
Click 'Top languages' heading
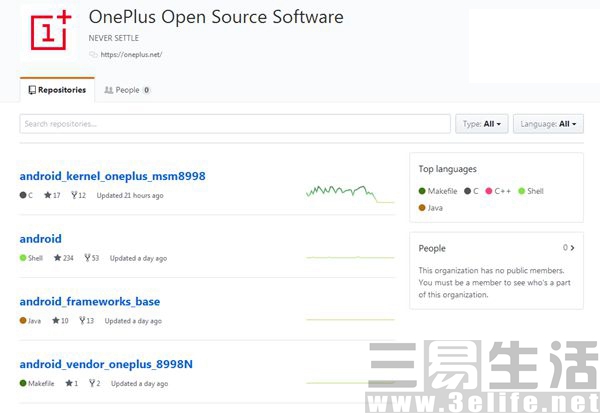click(x=448, y=169)
